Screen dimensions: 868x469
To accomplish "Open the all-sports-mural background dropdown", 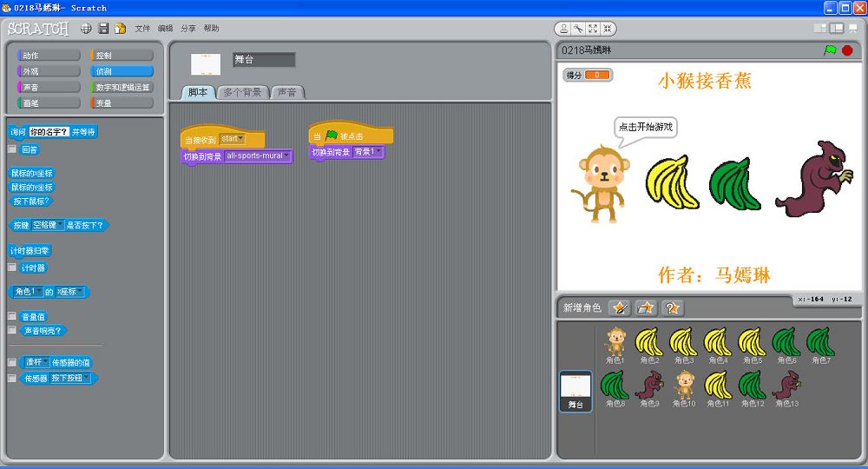I will point(258,156).
